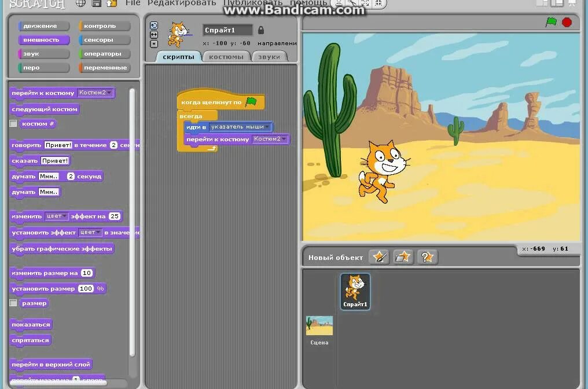Click the 'спрятаться' block
Image resolution: width=588 pixels, height=389 pixels.
[x=30, y=340]
